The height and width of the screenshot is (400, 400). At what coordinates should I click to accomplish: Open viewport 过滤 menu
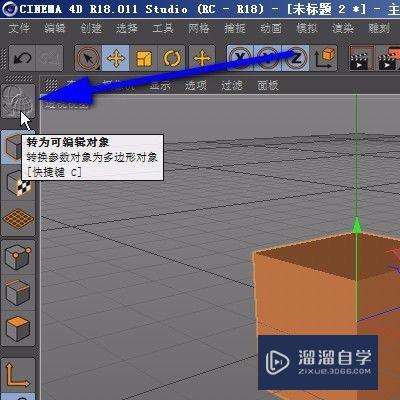coord(232,86)
